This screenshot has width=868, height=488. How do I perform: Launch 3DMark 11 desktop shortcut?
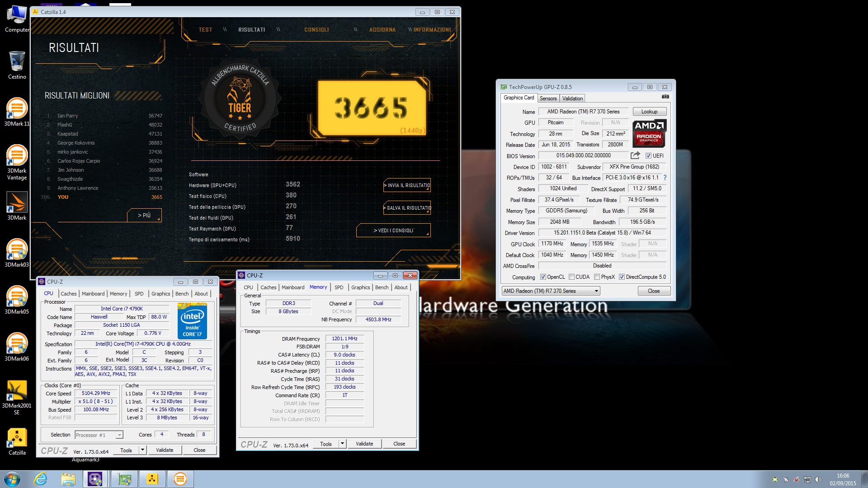tap(17, 113)
